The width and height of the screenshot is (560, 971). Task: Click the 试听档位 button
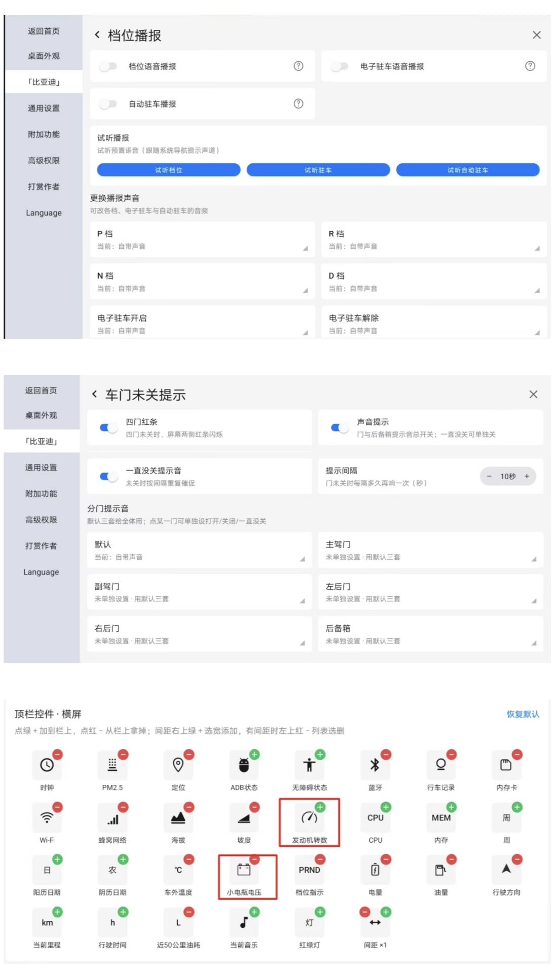click(169, 170)
